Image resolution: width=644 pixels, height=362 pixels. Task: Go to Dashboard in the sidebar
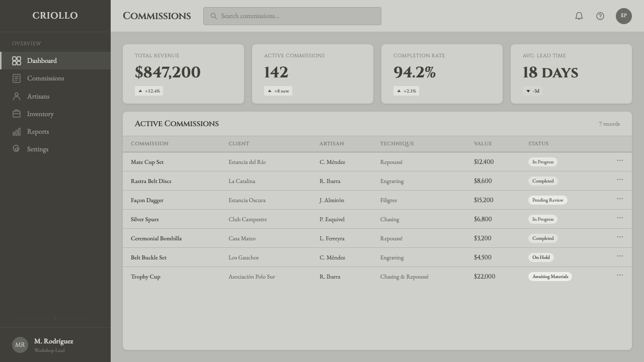[55, 61]
